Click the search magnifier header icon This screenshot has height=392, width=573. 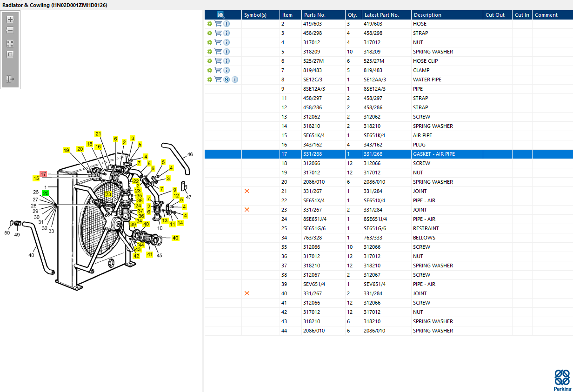coord(221,15)
